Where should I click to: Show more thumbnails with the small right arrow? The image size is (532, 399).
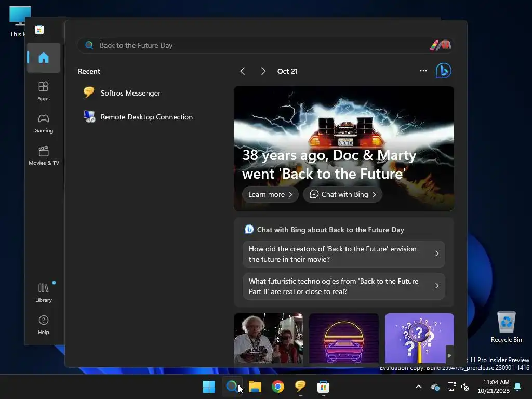449,355
